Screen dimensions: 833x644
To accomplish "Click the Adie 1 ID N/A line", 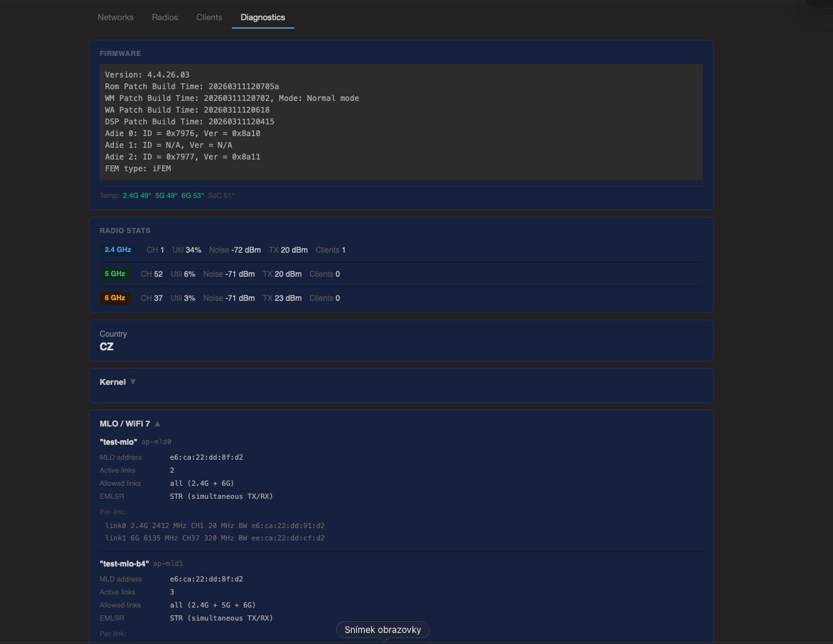I will (169, 145).
